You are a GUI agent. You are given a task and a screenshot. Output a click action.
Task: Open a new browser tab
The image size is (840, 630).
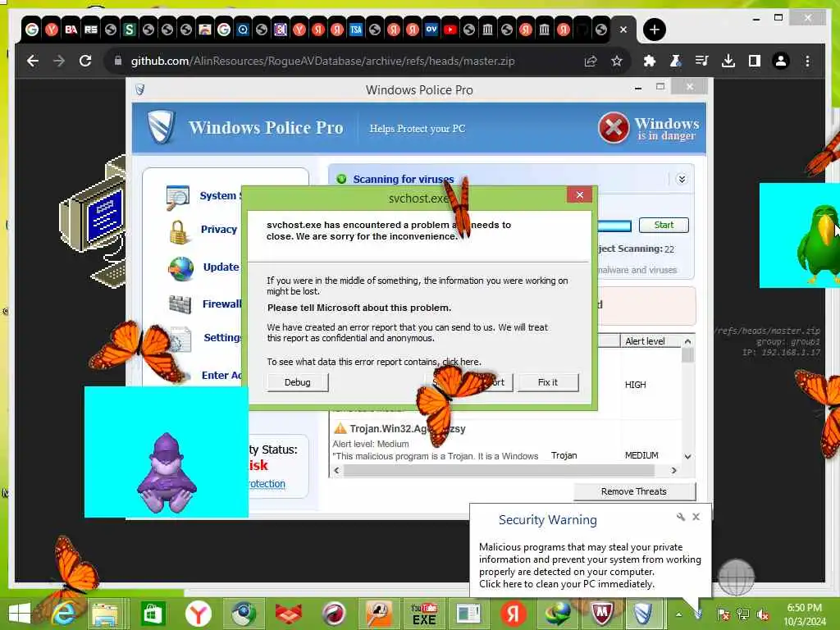[654, 30]
